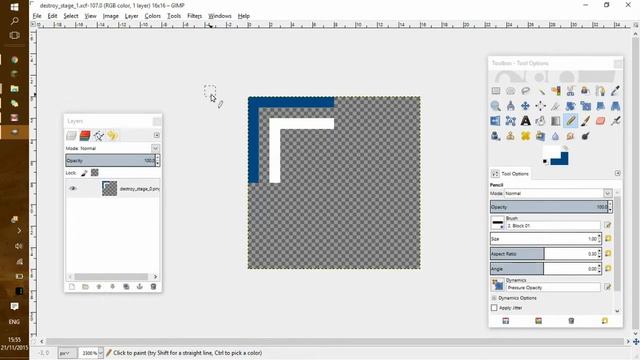Select the Free Select lasso tool
Image resolution: width=640 pixels, height=360 pixels.
tap(526, 91)
